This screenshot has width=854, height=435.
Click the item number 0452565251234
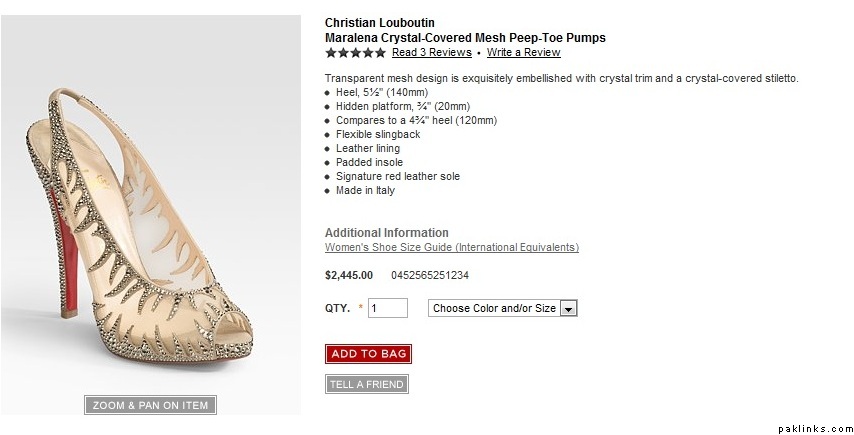[431, 275]
